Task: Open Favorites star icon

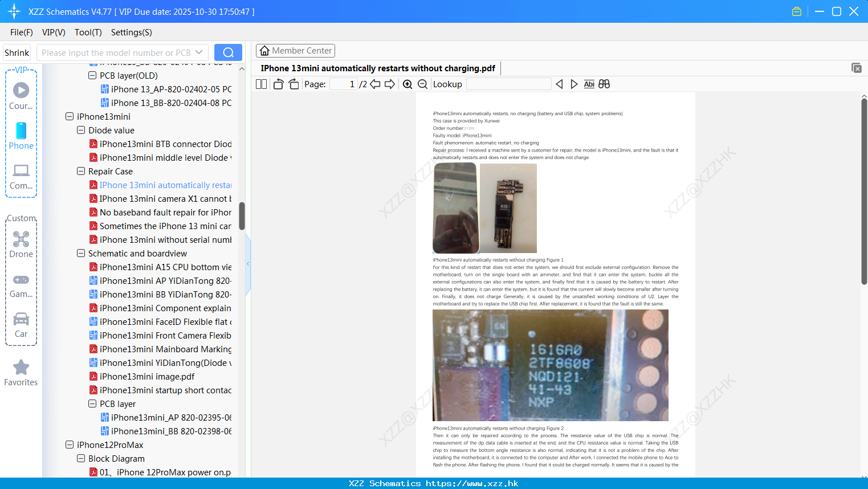Action: (21, 373)
